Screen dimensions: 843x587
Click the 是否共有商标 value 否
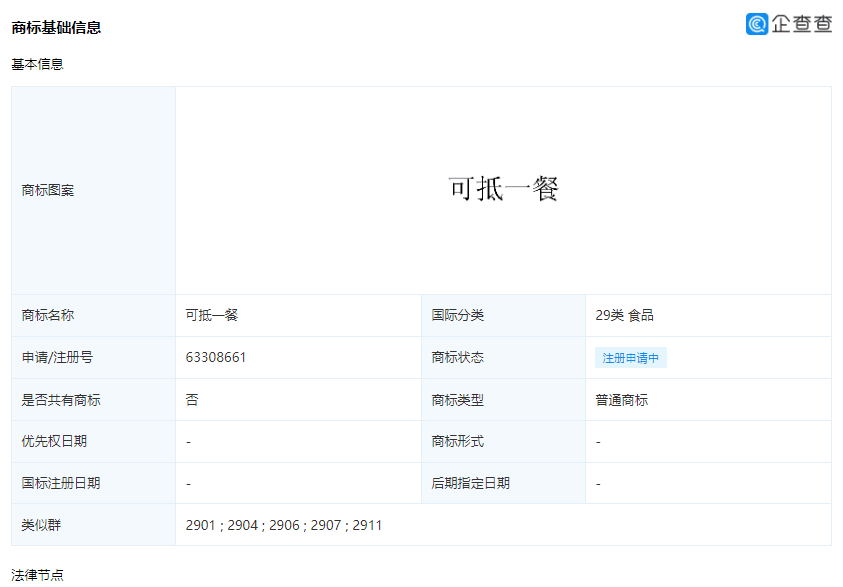[188, 399]
